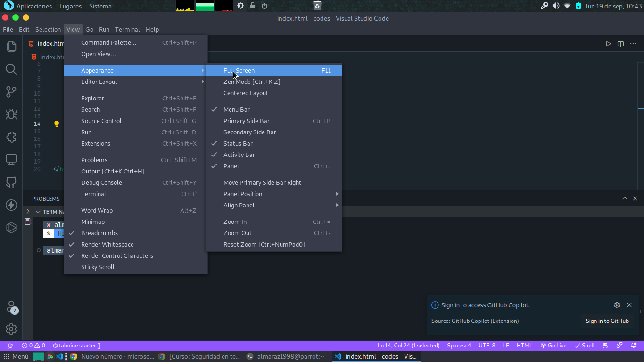Screen dimensions: 644x362
Task: Click the Sign in to GitHub button
Action: point(607,321)
